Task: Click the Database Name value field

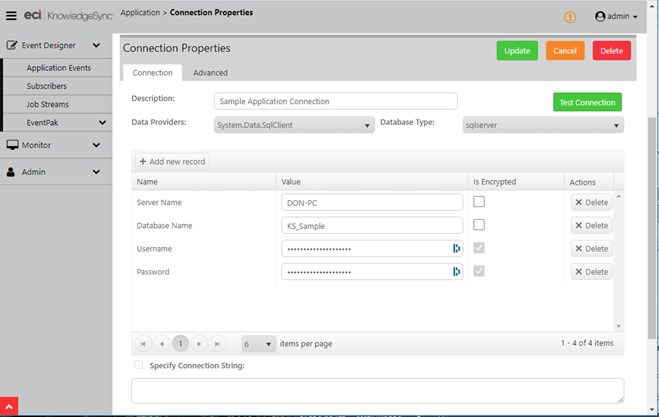Action: (372, 226)
